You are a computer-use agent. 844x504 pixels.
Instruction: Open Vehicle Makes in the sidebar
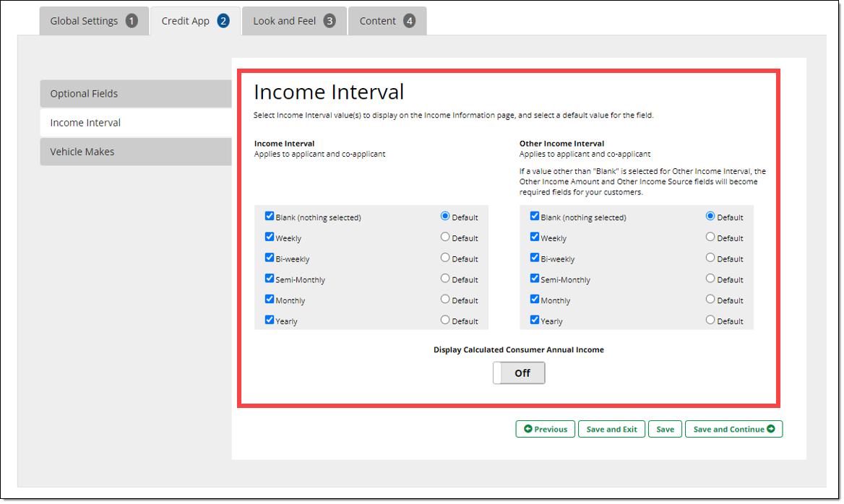135,152
